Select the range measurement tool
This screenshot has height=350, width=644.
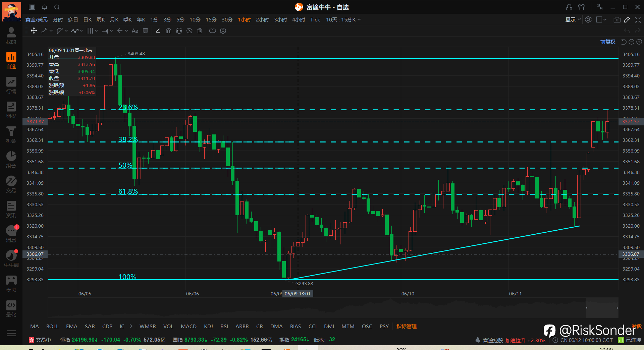pyautogui.click(x=105, y=31)
